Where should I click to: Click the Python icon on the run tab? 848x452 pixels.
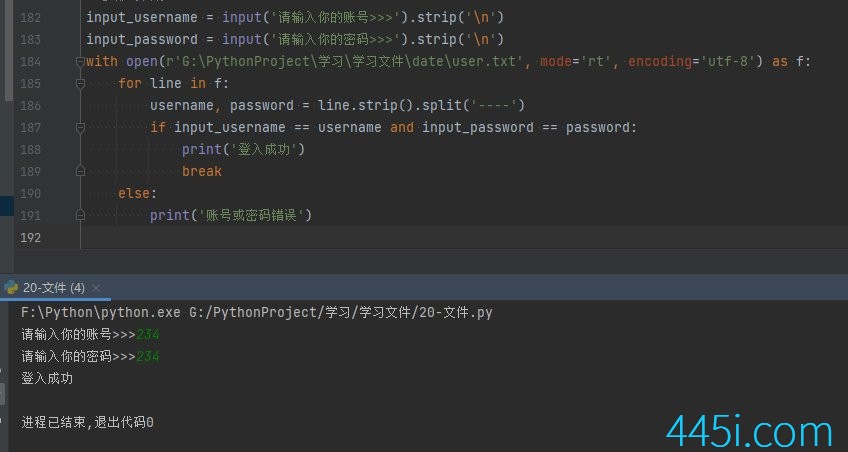(x=11, y=288)
